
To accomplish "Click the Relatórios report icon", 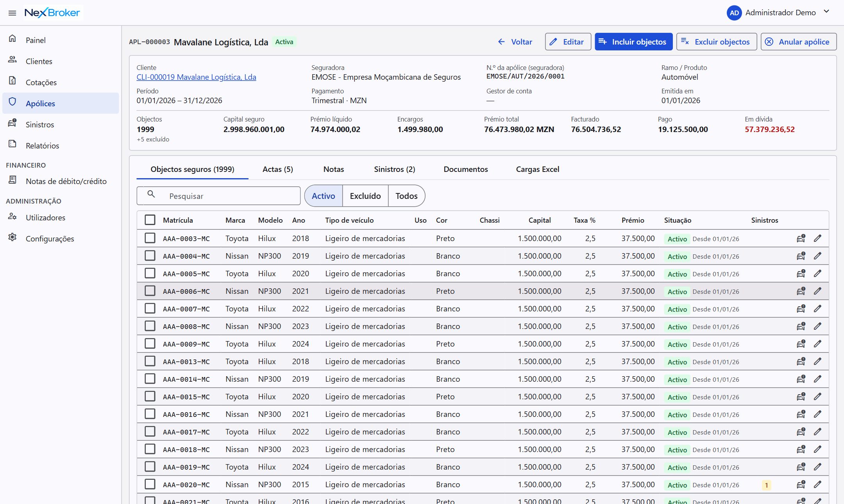I will click(13, 144).
